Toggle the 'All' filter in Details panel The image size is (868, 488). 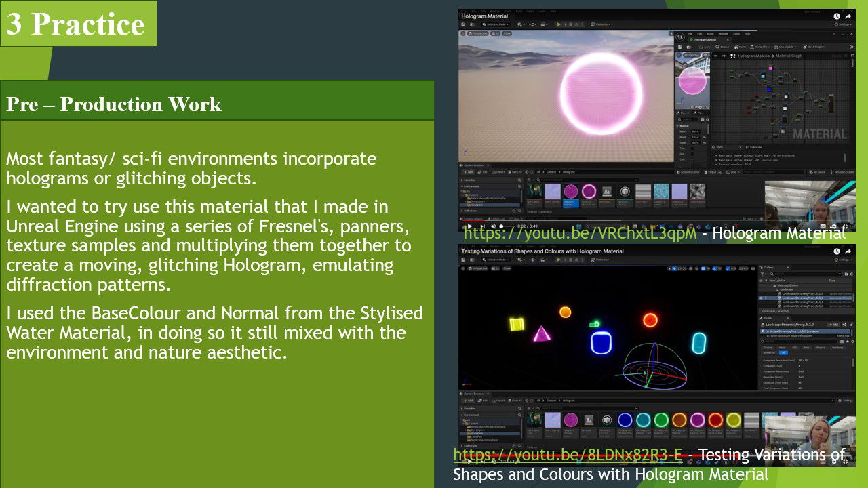[x=784, y=352]
